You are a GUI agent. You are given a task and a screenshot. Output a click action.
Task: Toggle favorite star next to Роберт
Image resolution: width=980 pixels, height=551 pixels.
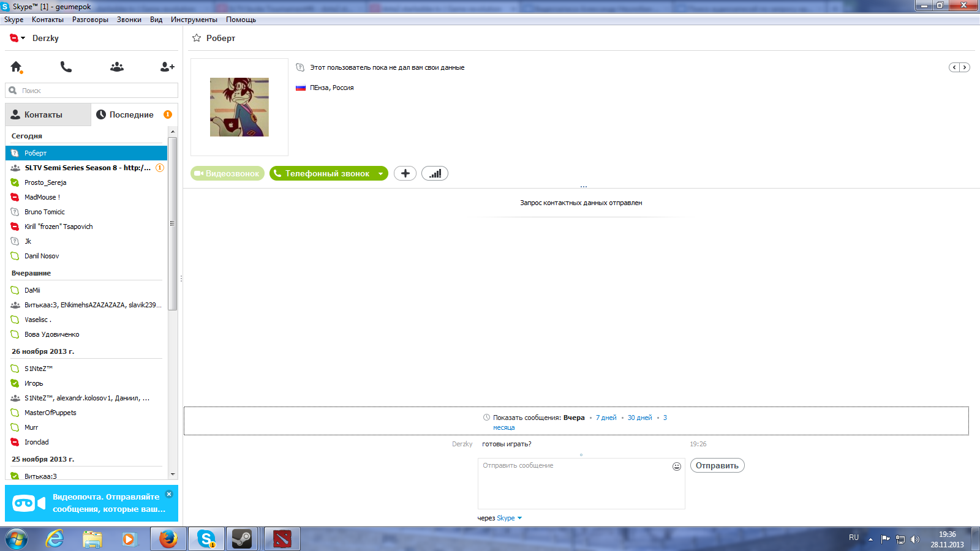coord(197,38)
